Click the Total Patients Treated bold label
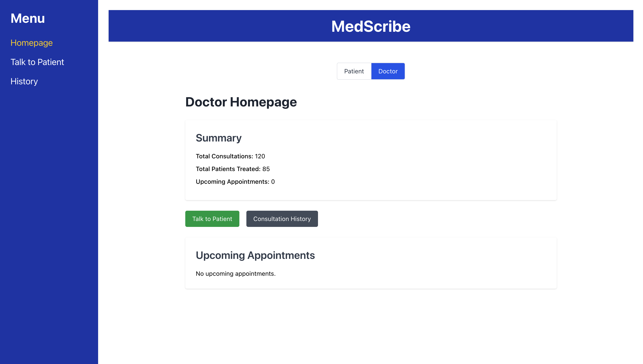643x364 pixels. click(x=228, y=169)
